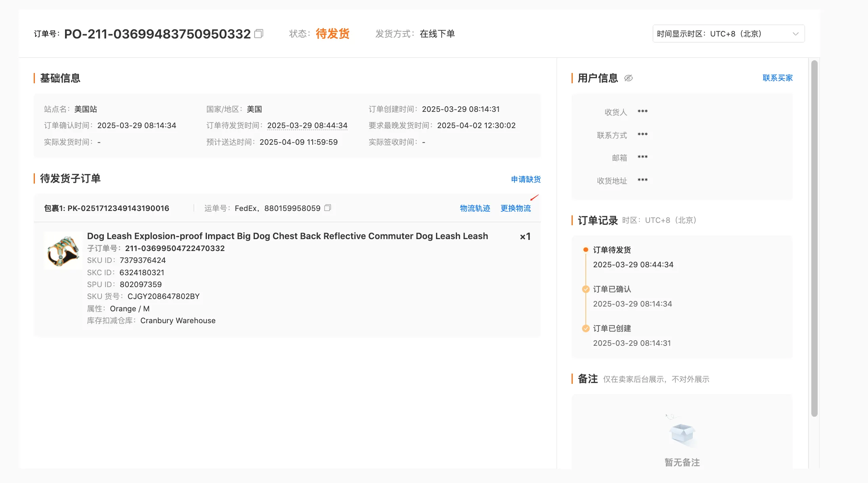The image size is (868, 483).
Task: Click the package number PK-0251712349143190016
Action: click(x=118, y=208)
